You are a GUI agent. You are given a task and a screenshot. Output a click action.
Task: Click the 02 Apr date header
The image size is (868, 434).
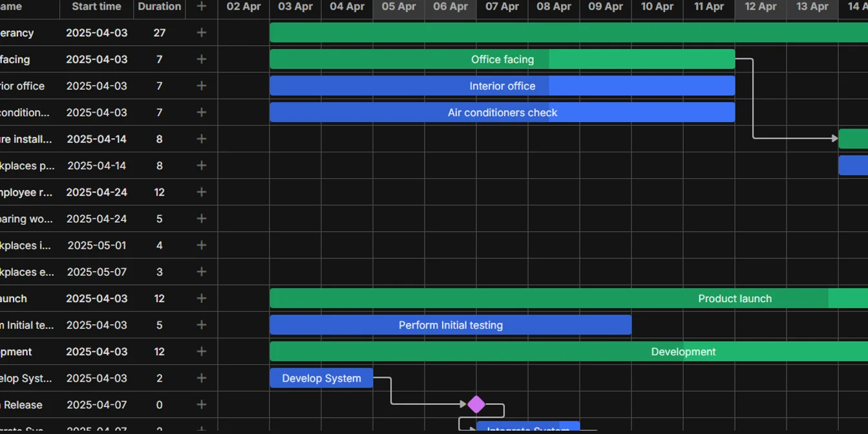pyautogui.click(x=244, y=6)
